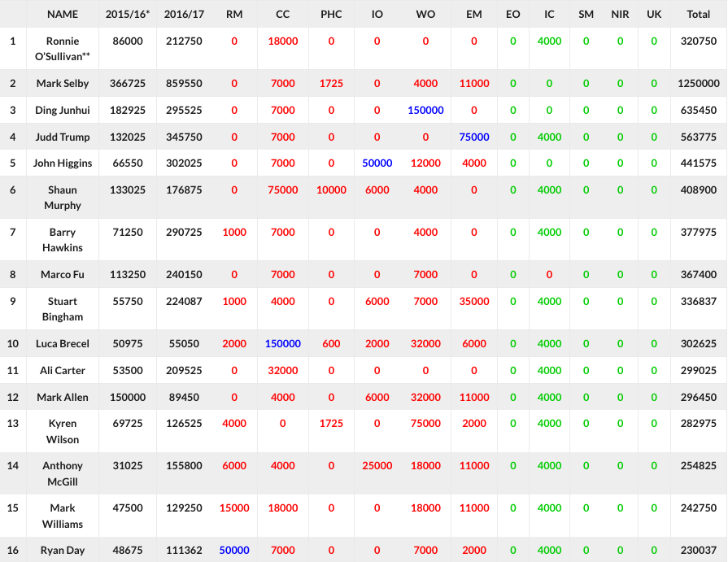728x562 pixels.
Task: Click John Higgins' blue 50000 IO value
Action: click(377, 163)
